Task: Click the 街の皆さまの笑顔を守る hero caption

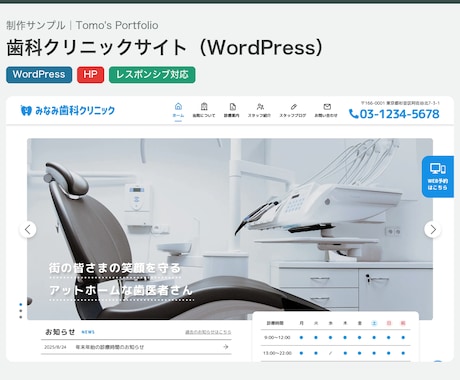Action: pyautogui.click(x=115, y=268)
